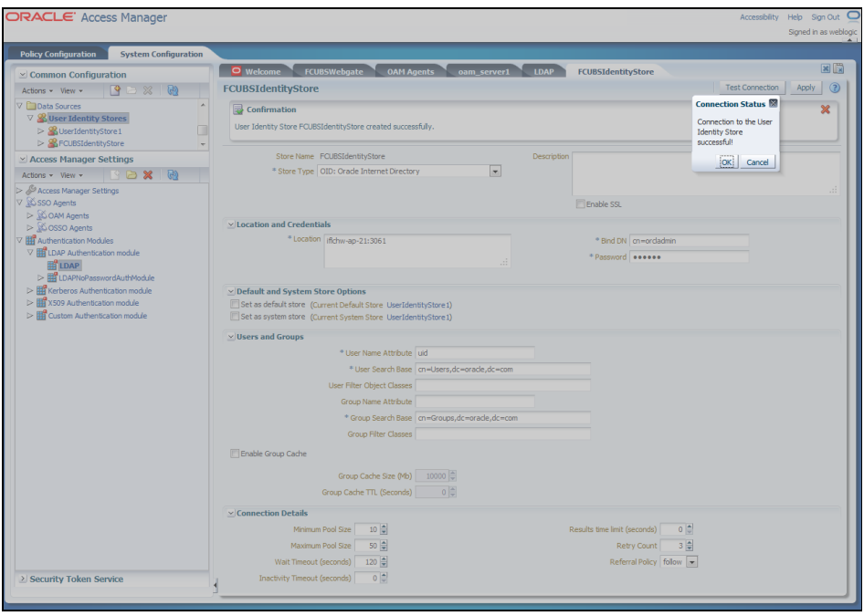Switch to the FCUBSWebgate tab

tap(334, 71)
